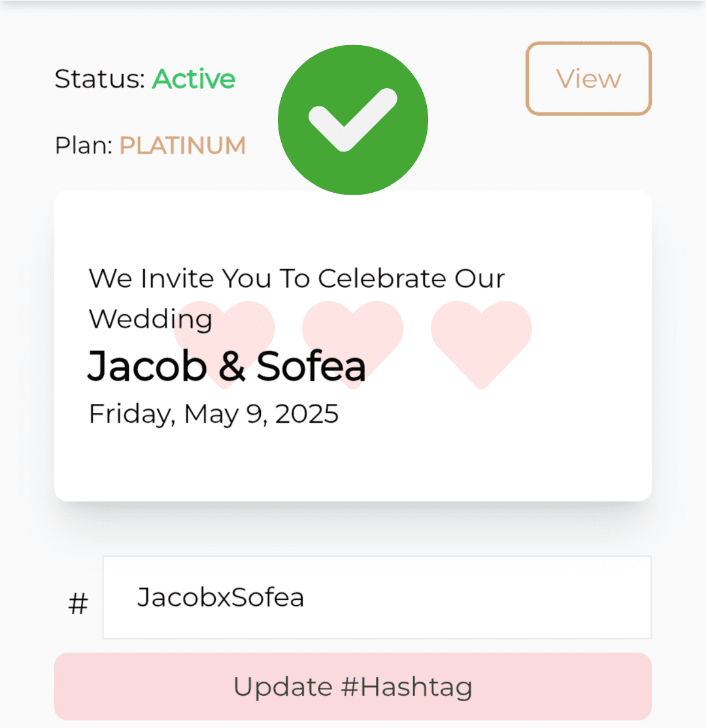
Task: Click the name "Jacob" in the card heading
Action: (x=146, y=366)
